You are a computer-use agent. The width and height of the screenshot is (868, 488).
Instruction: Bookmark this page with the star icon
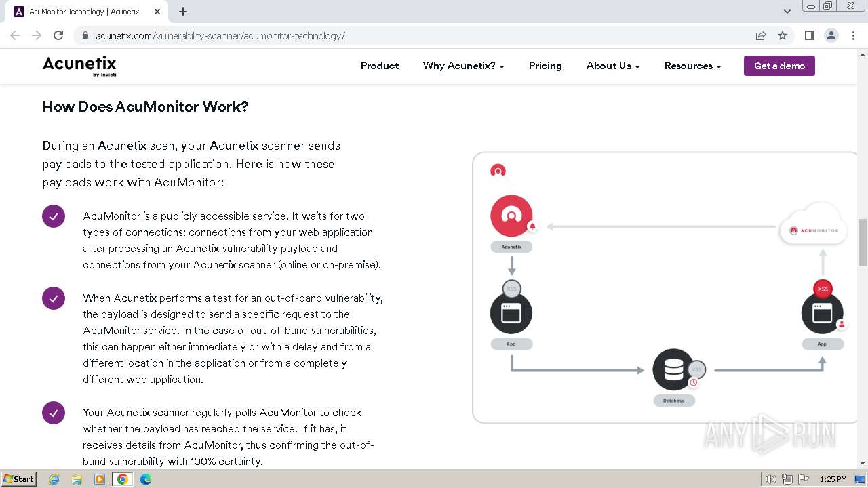point(783,35)
